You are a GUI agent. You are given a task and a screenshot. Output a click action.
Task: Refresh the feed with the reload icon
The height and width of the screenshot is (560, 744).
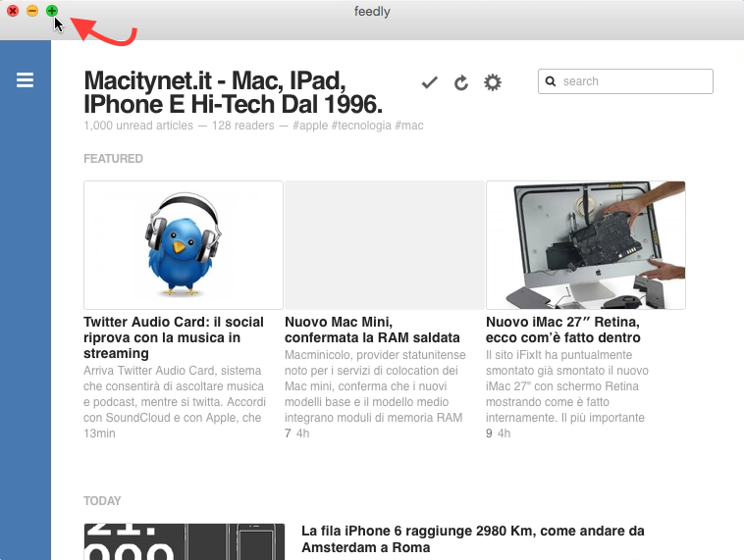tap(461, 83)
